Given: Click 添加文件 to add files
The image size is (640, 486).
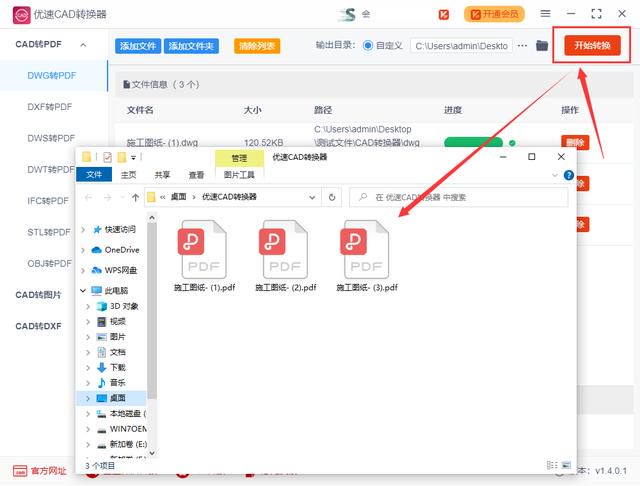Looking at the screenshot, I should [138, 46].
